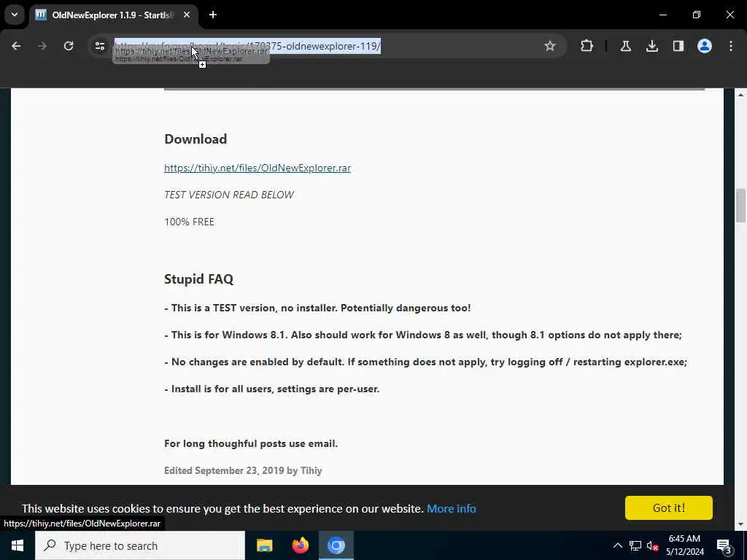This screenshot has height=560, width=747.
Task: Open the muted volume tray icon
Action: coord(652,545)
